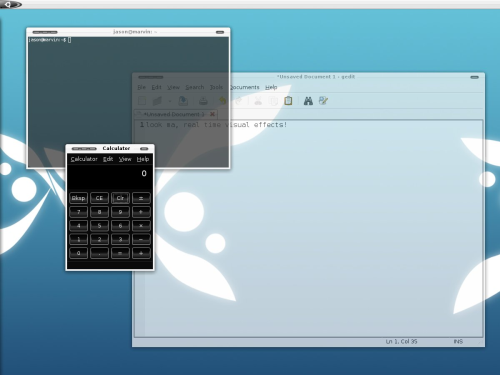Click the CE button on calculator
Viewport: 500px width, 375px height.
(99, 198)
